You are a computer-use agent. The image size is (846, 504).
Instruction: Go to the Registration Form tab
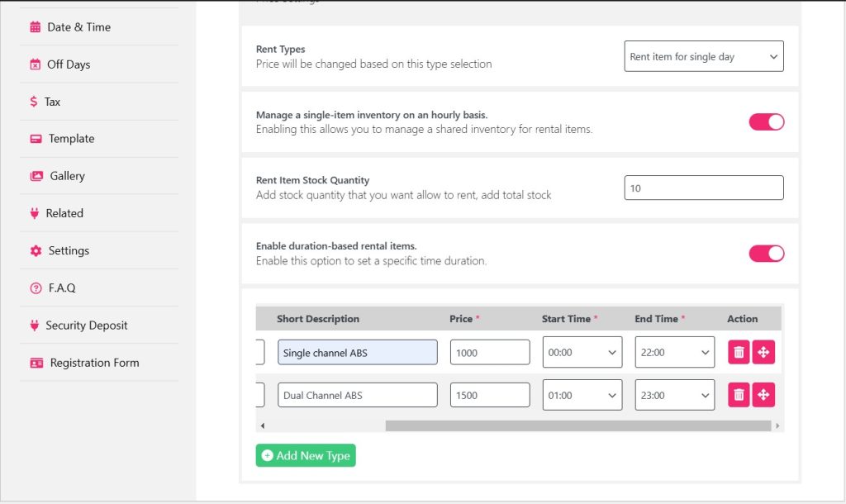tap(94, 363)
